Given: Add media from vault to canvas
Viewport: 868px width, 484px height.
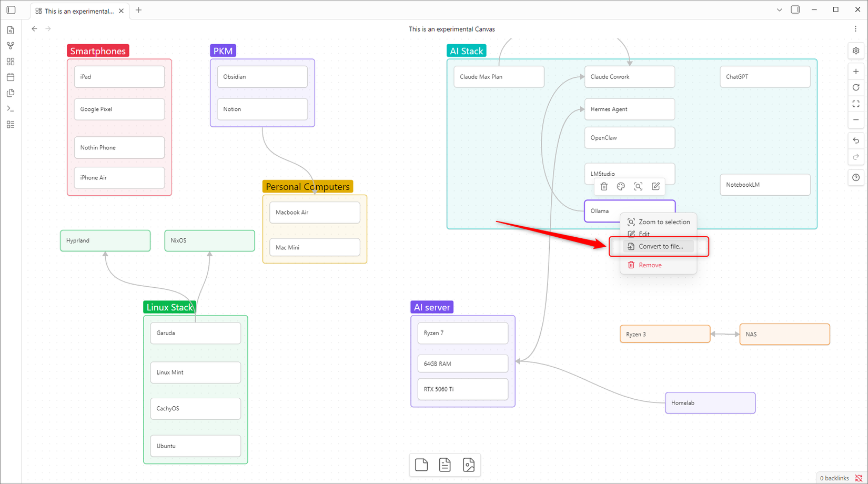Looking at the screenshot, I should pyautogui.click(x=469, y=465).
